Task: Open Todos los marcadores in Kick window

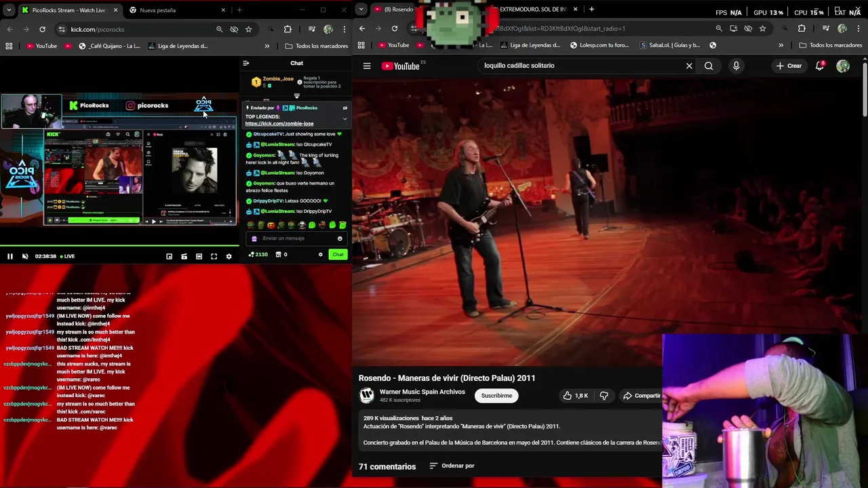Action: 317,46
